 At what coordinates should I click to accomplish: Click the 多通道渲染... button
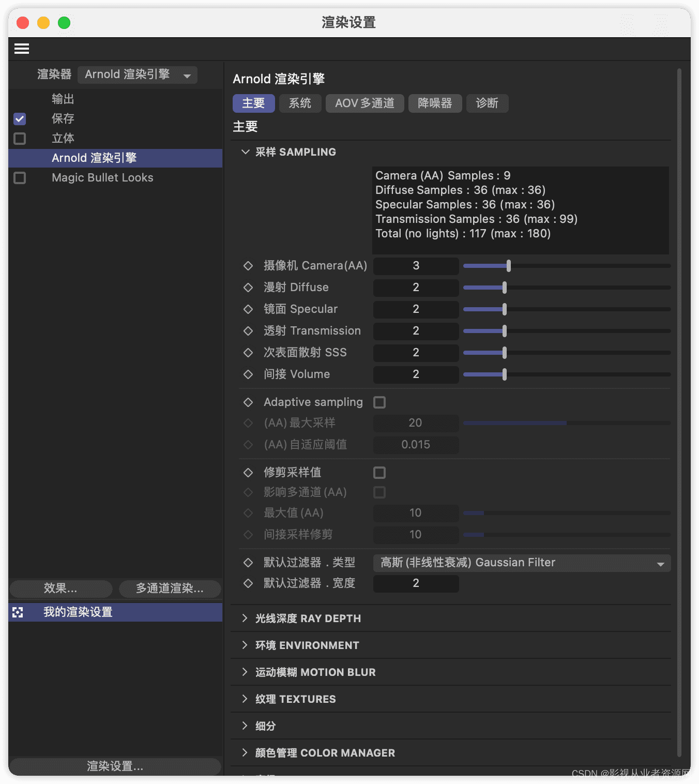coord(170,589)
